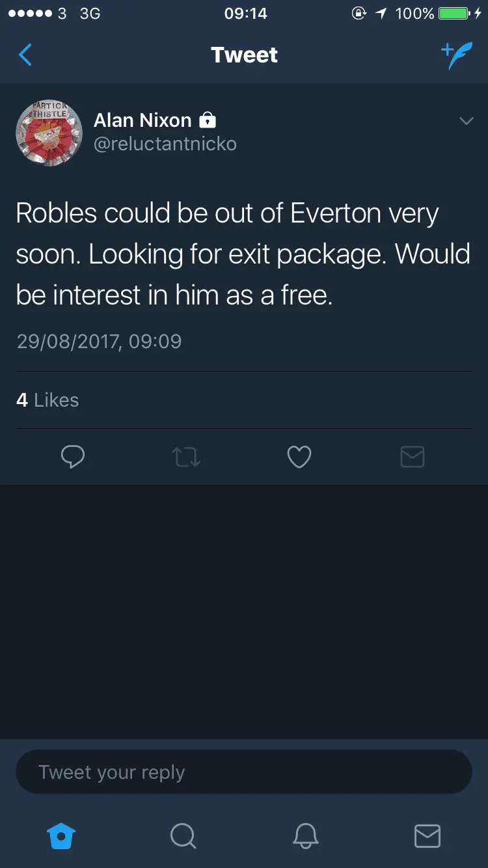Viewport: 488px width, 868px height.
Task: Tap the battery icon in status bar
Action: (454, 13)
